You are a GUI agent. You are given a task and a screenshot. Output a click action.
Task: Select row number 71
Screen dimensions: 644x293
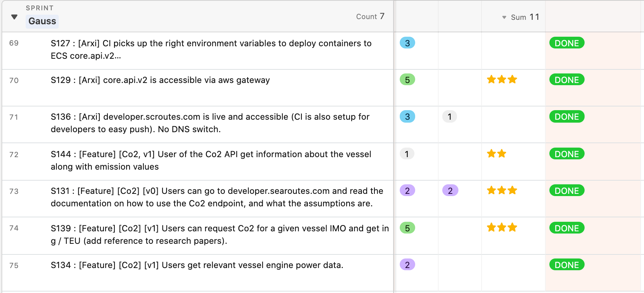point(14,117)
